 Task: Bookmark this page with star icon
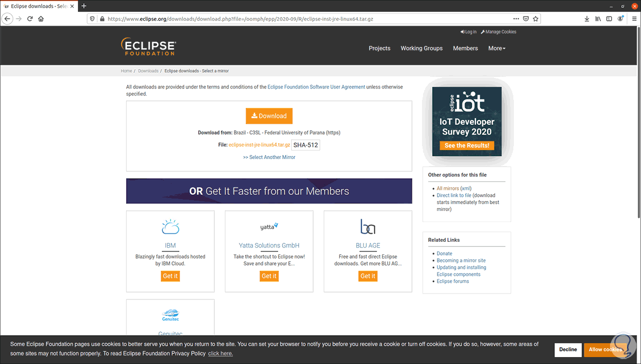point(535,18)
